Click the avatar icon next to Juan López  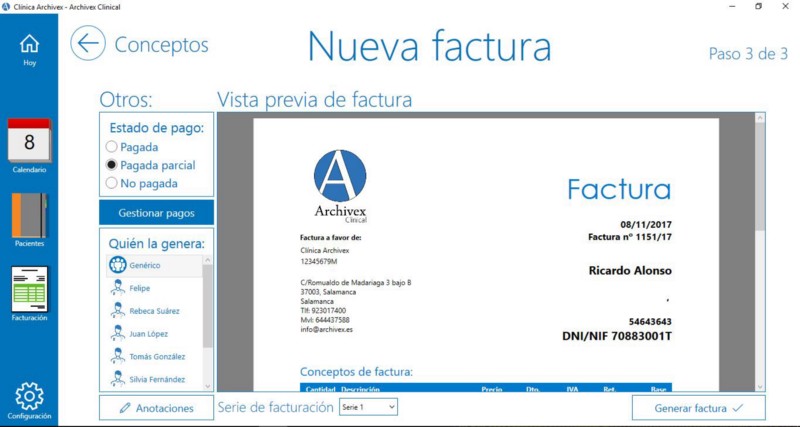point(118,333)
